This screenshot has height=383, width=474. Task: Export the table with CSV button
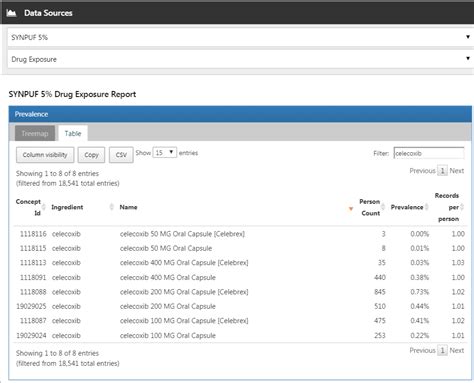[121, 155]
